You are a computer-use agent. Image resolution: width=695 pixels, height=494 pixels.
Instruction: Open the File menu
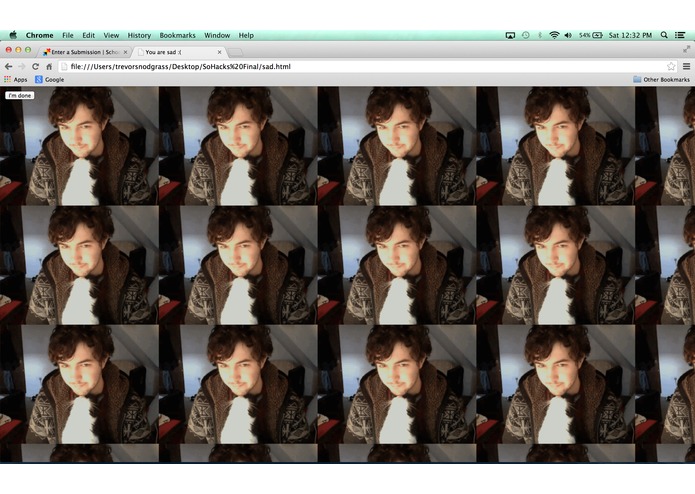pyautogui.click(x=68, y=35)
